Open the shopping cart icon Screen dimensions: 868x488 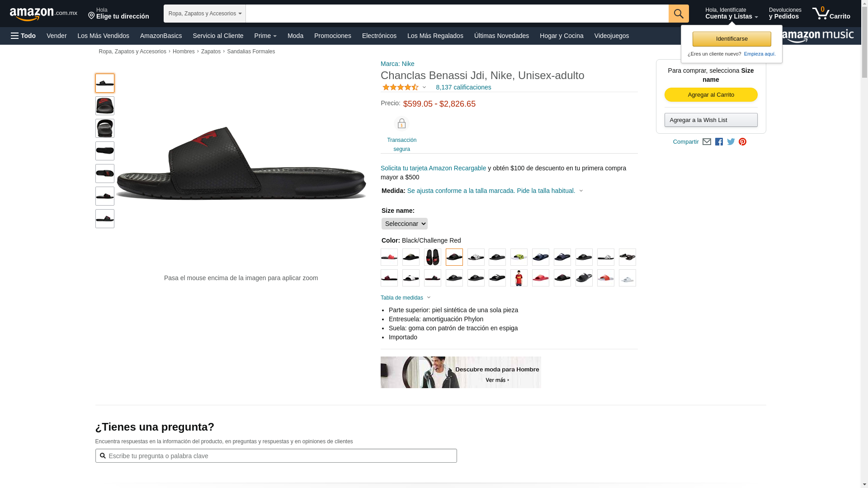point(831,14)
